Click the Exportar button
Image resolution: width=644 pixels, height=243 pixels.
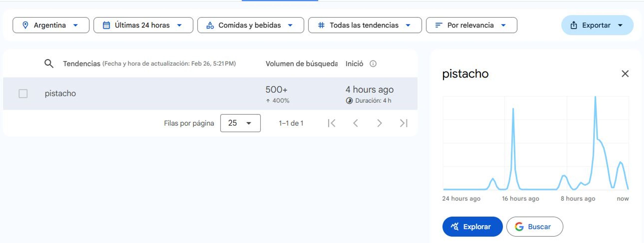coord(597,25)
